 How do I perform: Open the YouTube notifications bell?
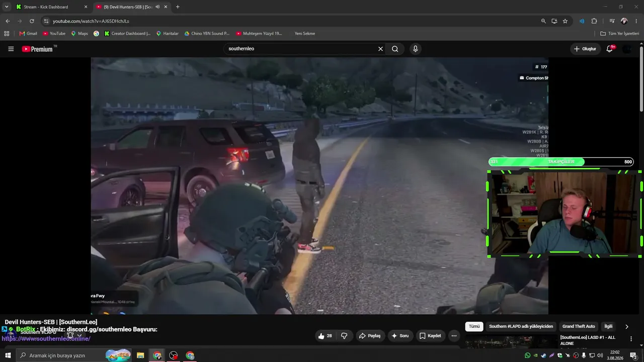tap(610, 49)
